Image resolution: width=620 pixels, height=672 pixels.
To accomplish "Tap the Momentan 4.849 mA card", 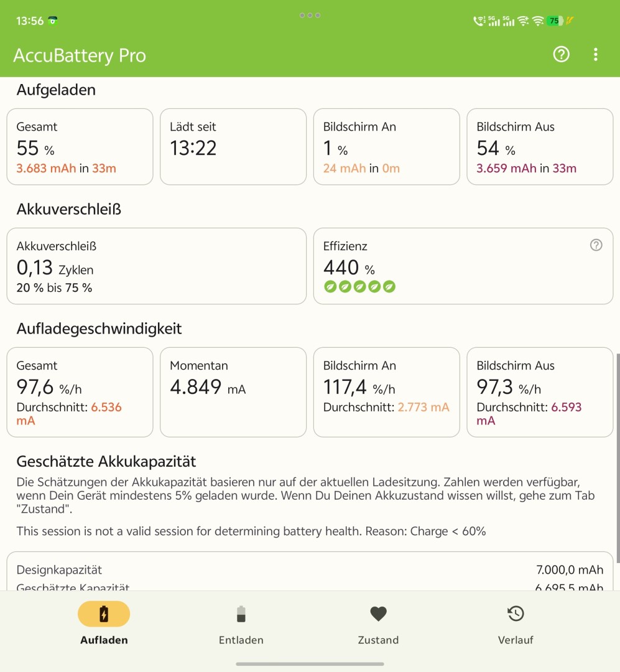I will pyautogui.click(x=233, y=392).
